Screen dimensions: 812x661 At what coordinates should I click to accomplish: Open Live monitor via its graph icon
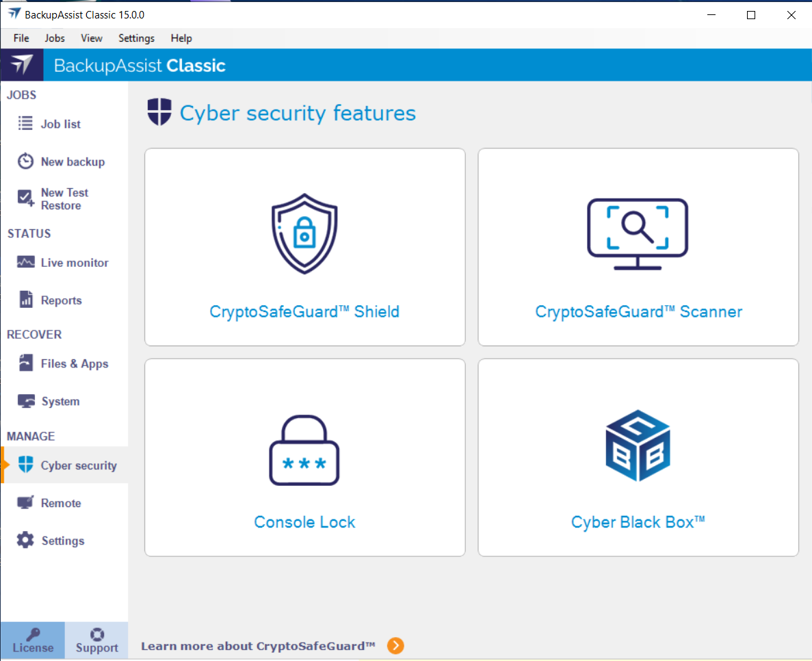coord(25,263)
